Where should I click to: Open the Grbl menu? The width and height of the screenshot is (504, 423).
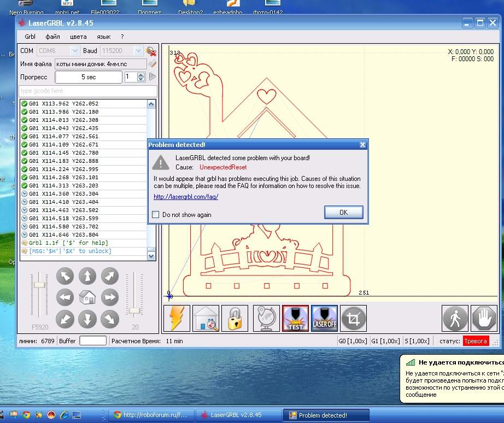(30, 37)
